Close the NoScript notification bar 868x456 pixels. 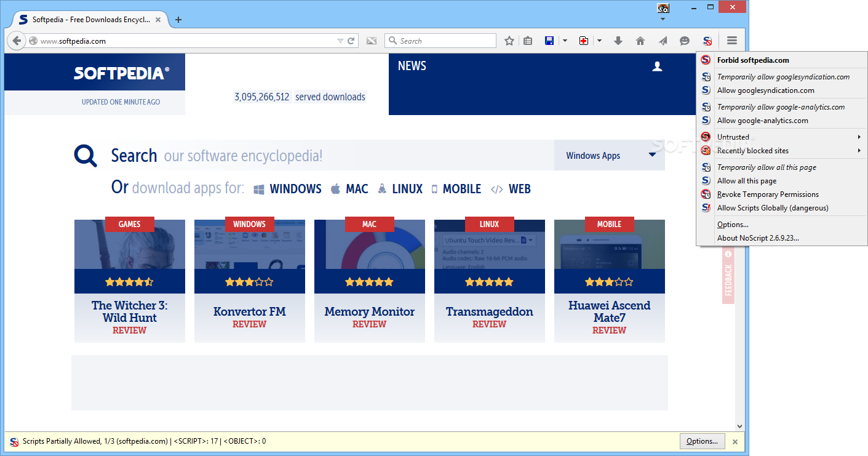click(734, 441)
